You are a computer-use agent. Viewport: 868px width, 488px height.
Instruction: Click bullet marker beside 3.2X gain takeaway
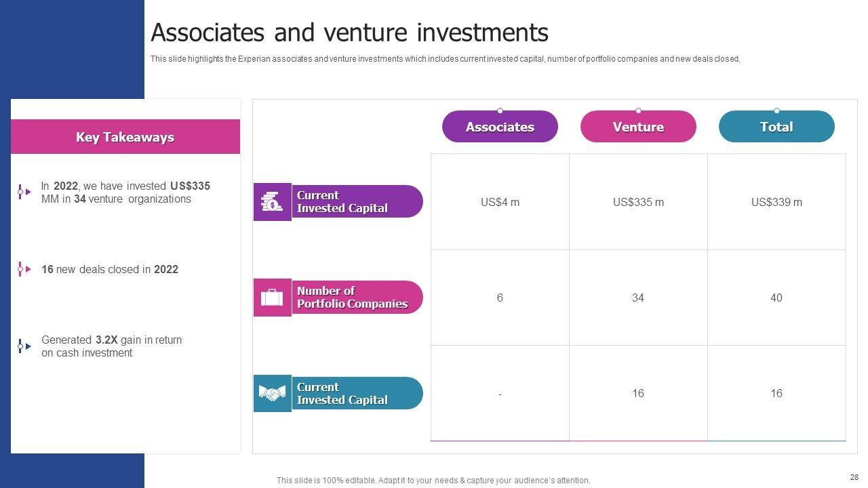24,346
